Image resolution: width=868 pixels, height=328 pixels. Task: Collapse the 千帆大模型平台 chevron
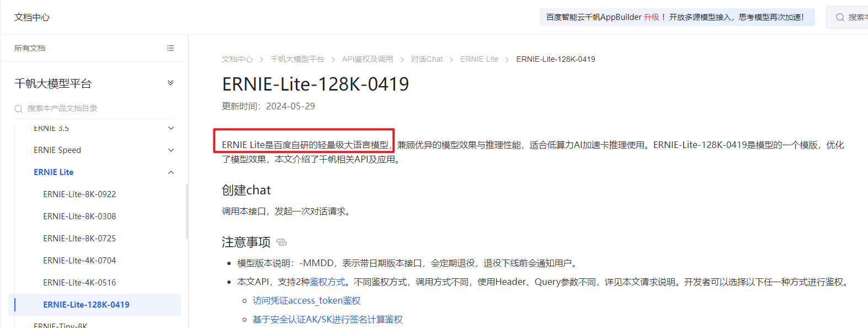coord(171,83)
